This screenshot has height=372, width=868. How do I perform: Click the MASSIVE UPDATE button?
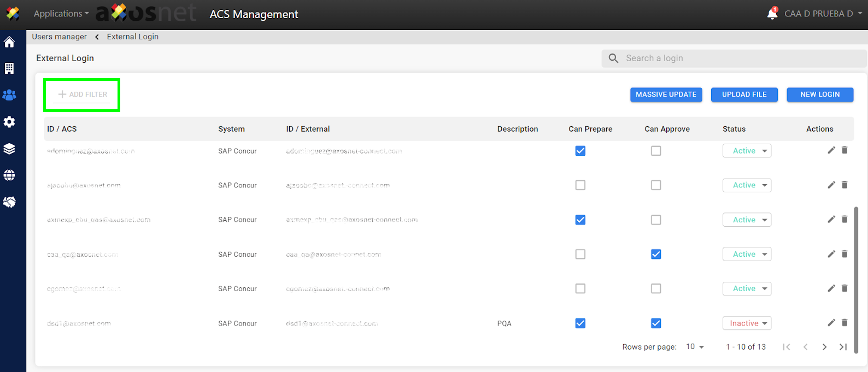pyautogui.click(x=666, y=95)
